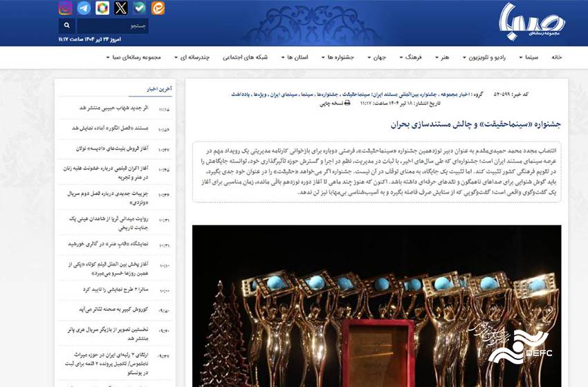Expand the رادیو و تلویزیون dropdown

point(484,57)
